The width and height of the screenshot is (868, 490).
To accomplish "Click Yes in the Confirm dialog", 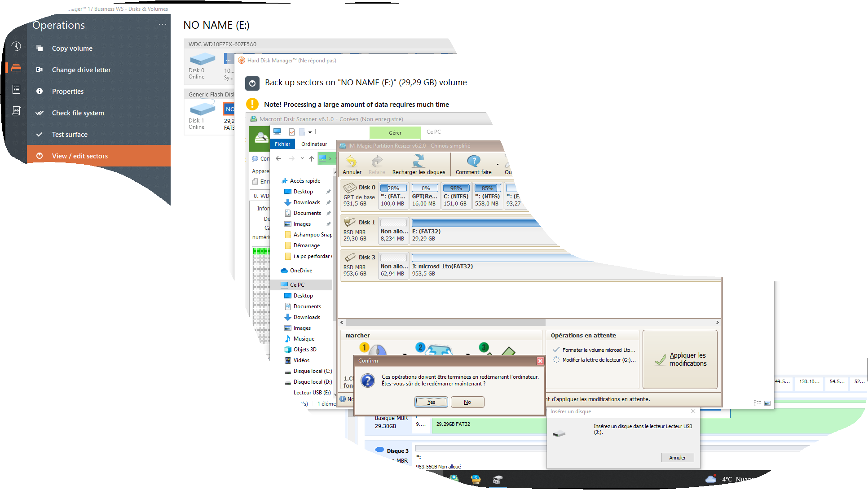I will pyautogui.click(x=431, y=402).
